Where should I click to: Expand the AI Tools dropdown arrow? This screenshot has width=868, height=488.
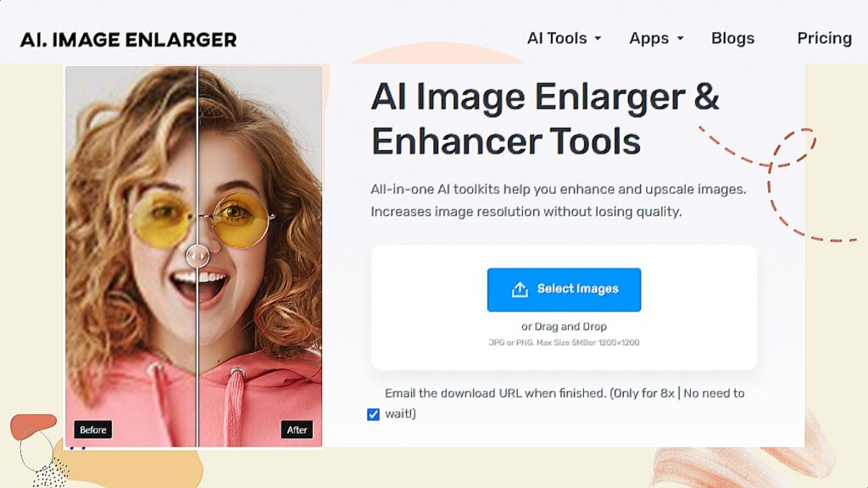tap(598, 39)
